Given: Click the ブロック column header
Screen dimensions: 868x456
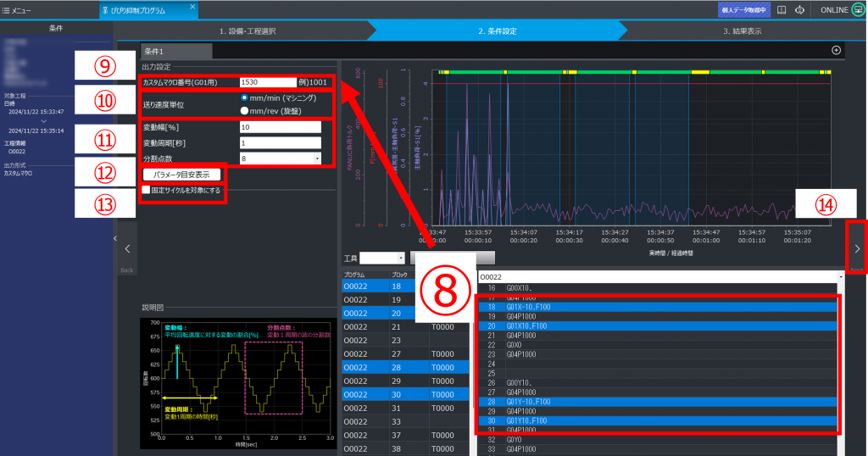Looking at the screenshot, I should [409, 275].
